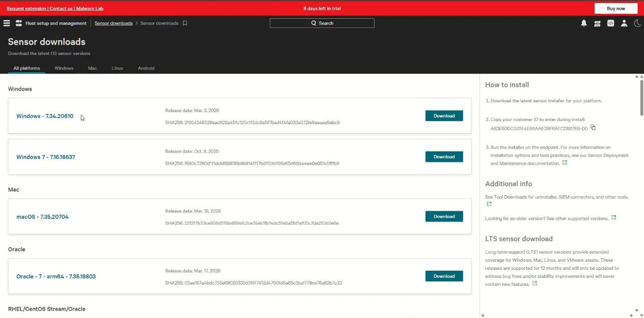Bookmark this page with the bookmark icon

pyautogui.click(x=185, y=23)
